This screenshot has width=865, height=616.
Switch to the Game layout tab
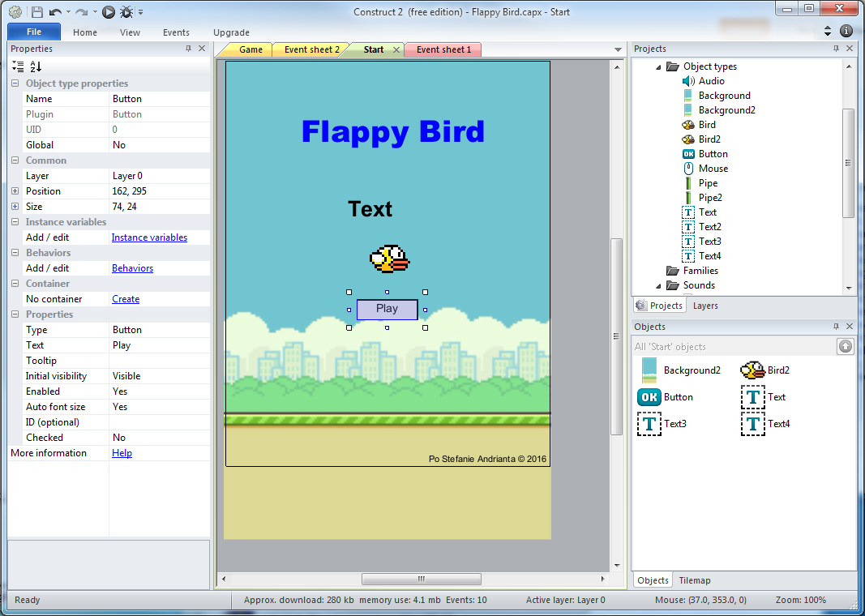(251, 49)
